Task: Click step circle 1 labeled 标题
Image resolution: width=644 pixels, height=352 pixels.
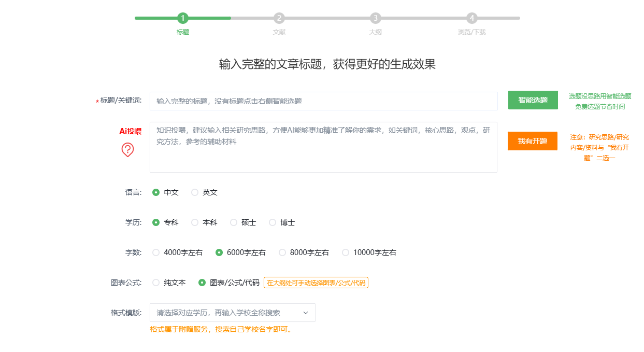Action: click(x=182, y=17)
